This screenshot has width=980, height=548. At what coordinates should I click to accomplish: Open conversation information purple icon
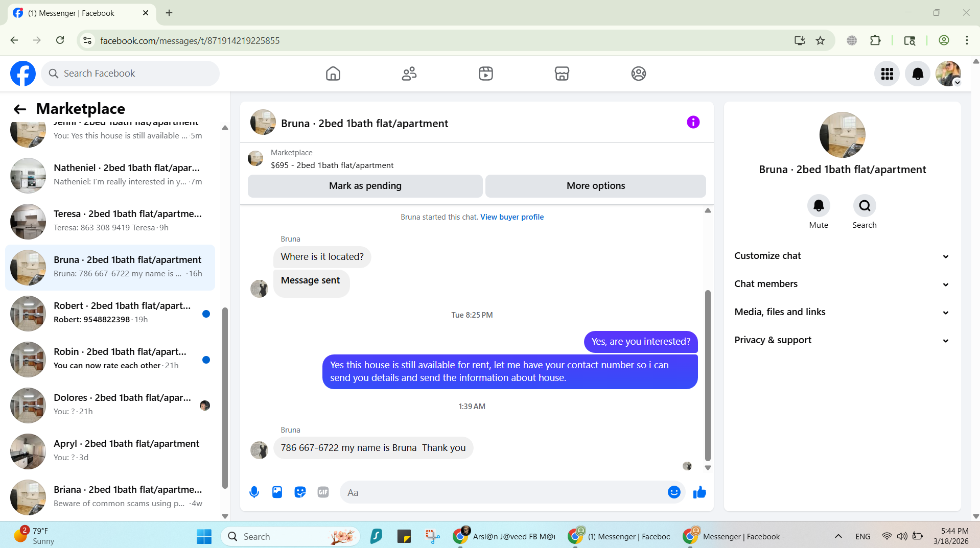tap(693, 122)
